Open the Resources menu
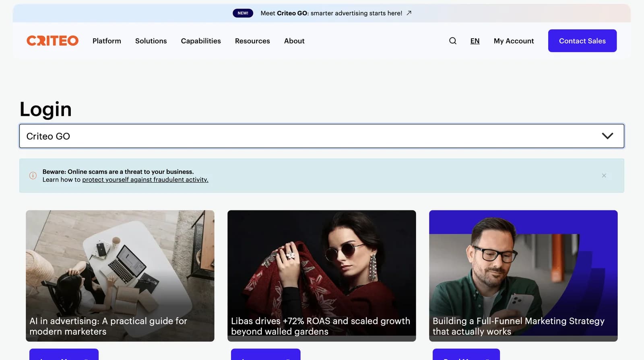The height and width of the screenshot is (360, 644). [x=252, y=41]
